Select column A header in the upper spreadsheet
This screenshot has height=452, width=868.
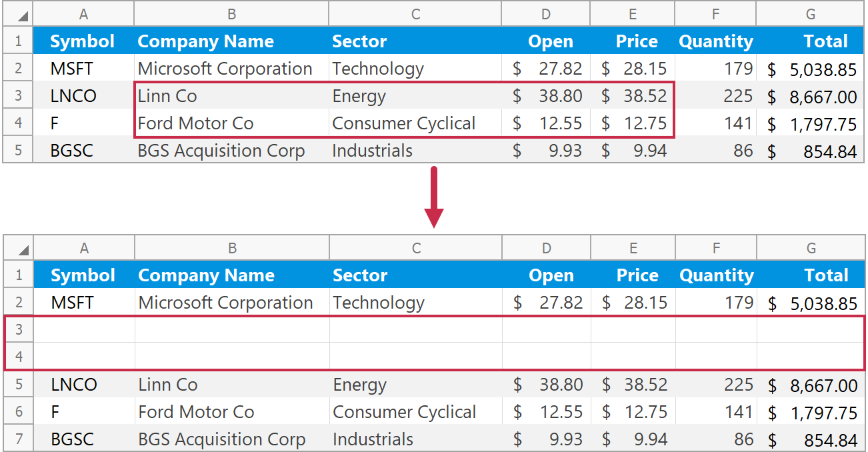click(x=83, y=14)
